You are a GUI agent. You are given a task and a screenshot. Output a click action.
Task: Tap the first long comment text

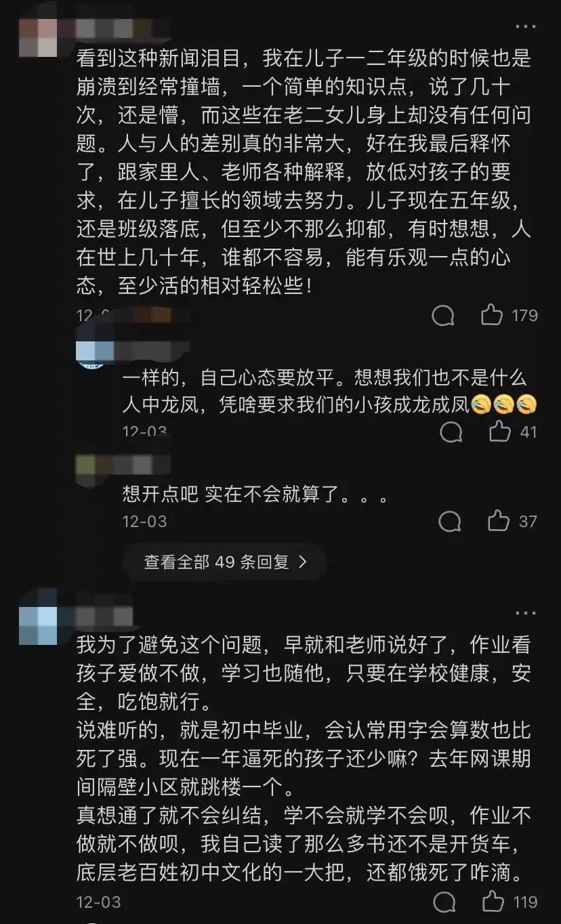pos(304,173)
